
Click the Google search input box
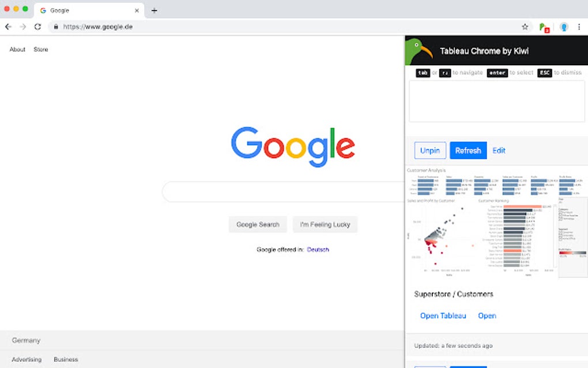click(284, 191)
